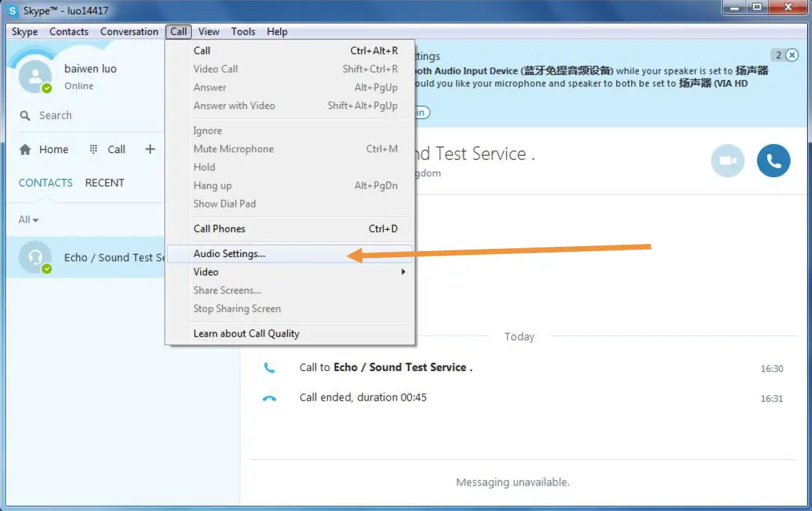
Task: Open the Conversation menu
Action: point(130,32)
